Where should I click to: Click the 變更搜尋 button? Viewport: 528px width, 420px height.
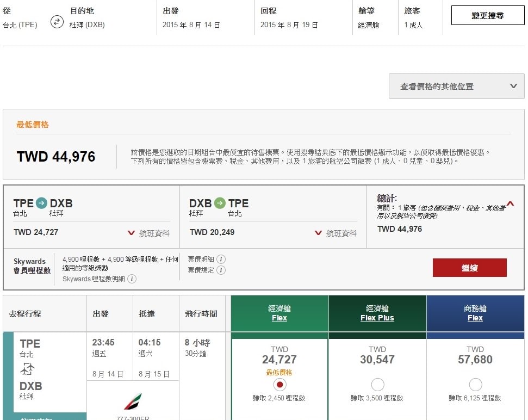488,15
